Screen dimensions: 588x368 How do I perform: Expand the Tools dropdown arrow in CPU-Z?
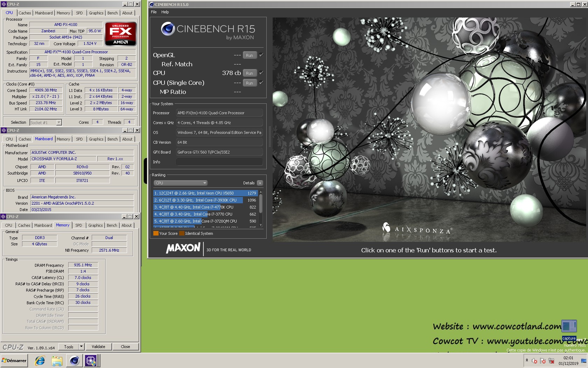[81, 347]
